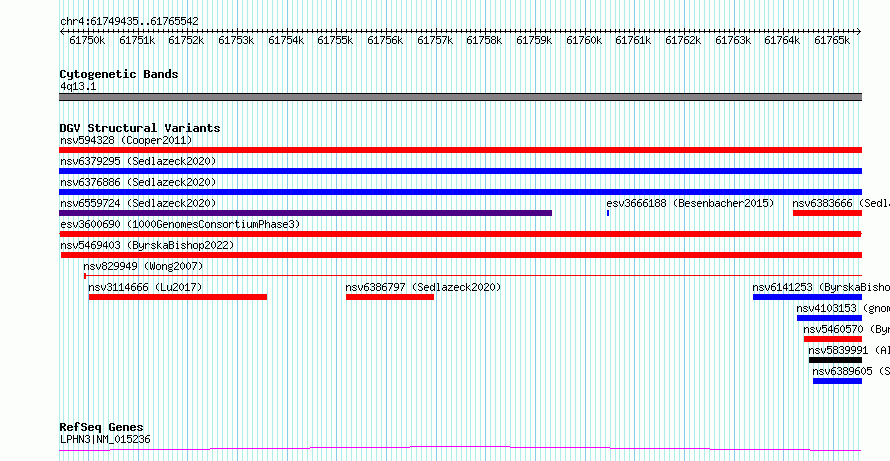Click the nsv4103153 blue bar
This screenshot has height=461, width=890.
point(829,318)
